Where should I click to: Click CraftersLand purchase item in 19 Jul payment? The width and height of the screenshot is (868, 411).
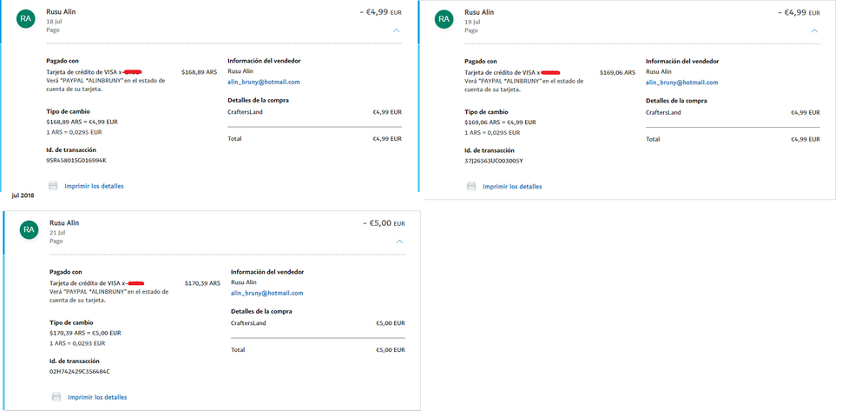pos(663,112)
